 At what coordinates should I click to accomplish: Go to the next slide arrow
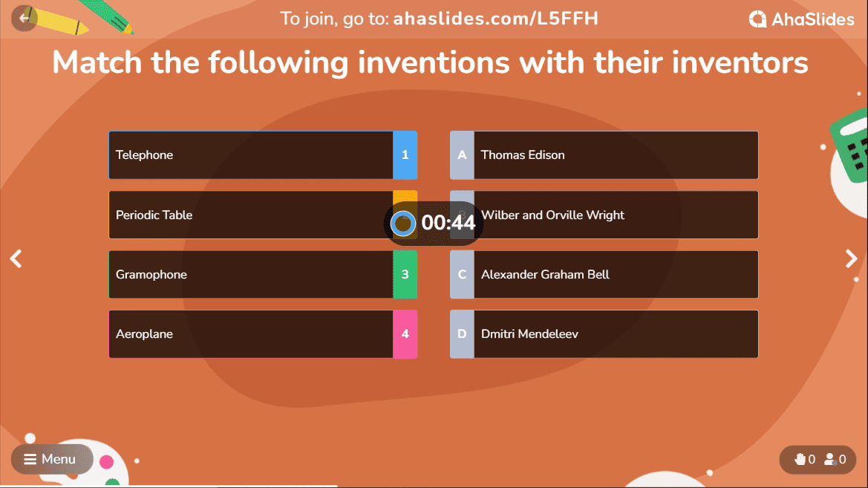click(852, 258)
